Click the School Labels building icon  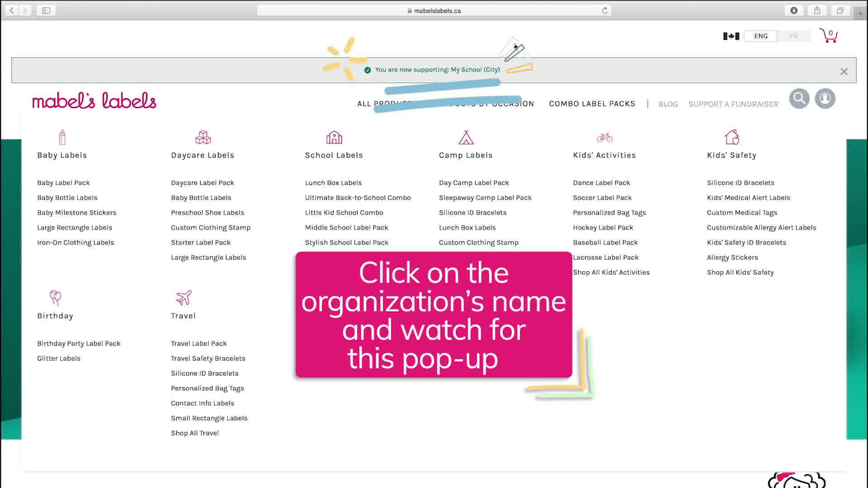pos(334,137)
